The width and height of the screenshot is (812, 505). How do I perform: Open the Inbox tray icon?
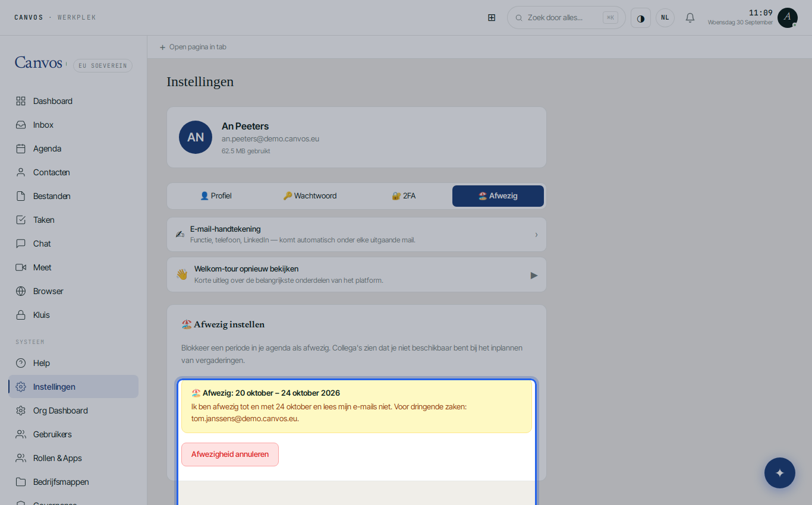21,125
